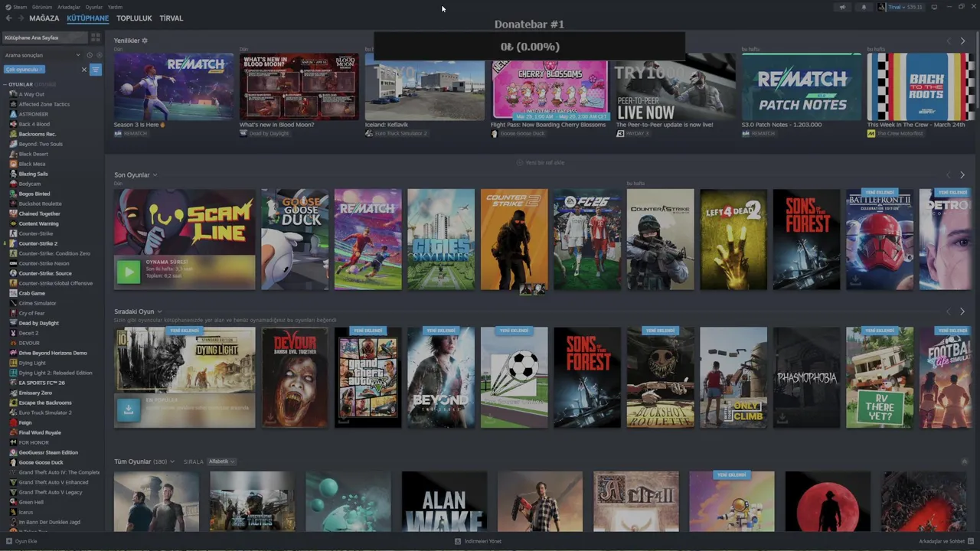This screenshot has width=980, height=551.
Task: Open the Phasmophobia cover
Action: pos(807,377)
